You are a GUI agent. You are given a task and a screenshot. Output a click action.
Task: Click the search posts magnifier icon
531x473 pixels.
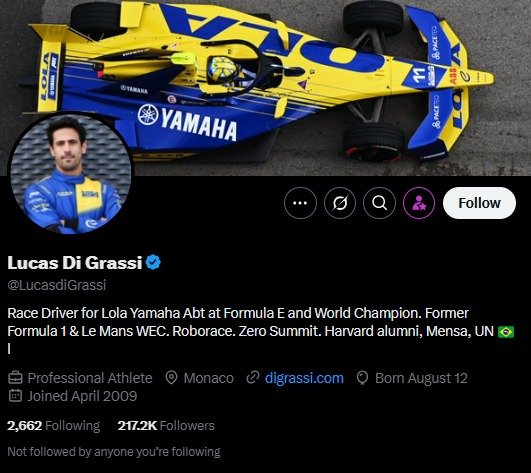coord(379,203)
